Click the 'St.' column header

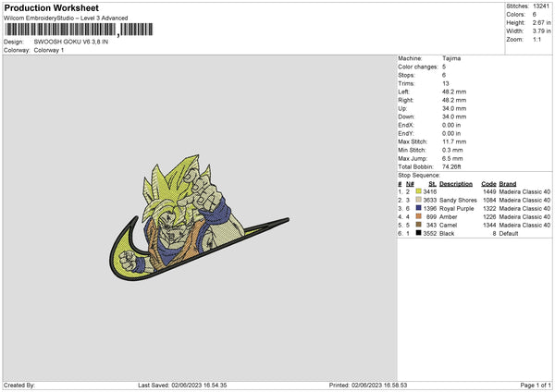433,184
